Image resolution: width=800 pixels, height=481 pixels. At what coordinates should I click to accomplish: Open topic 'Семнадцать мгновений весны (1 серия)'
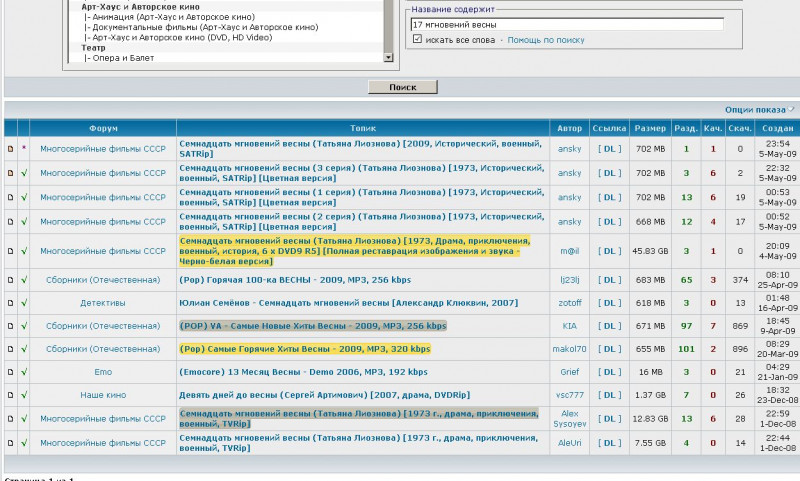[x=362, y=197]
